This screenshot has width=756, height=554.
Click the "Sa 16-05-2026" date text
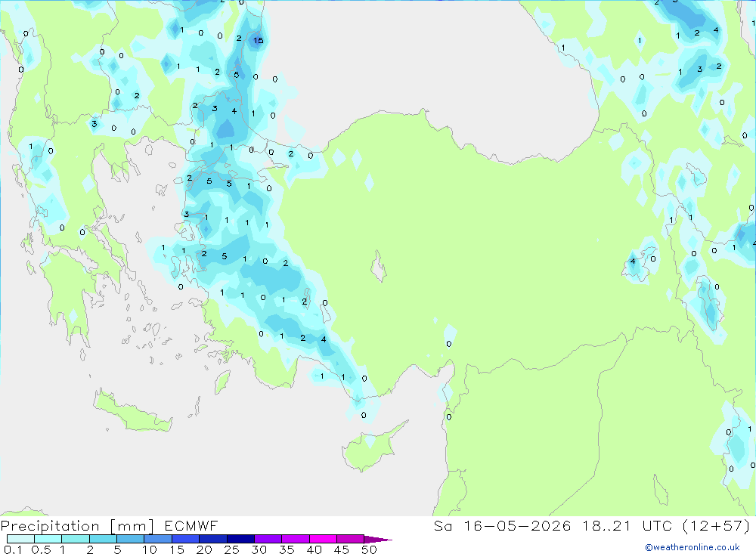point(503,526)
